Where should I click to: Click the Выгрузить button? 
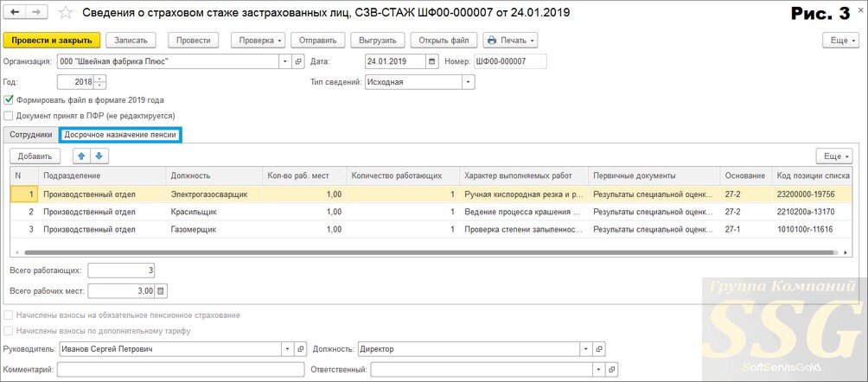tap(378, 41)
